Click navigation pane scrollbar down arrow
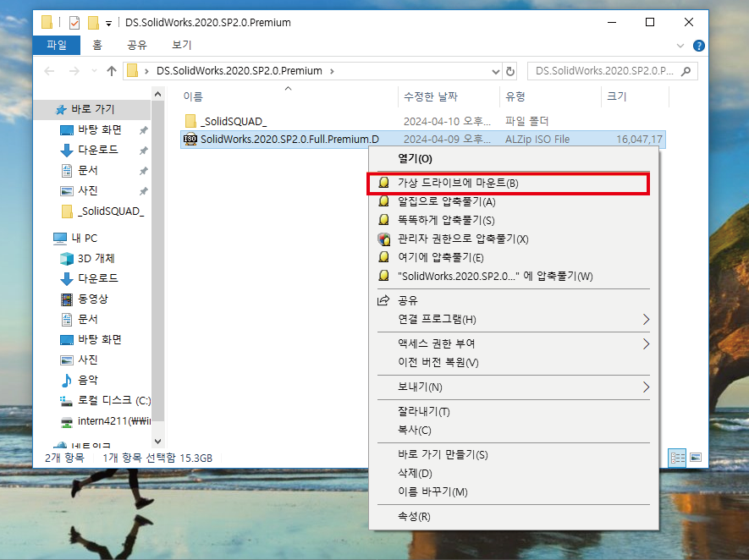The image size is (749, 560). (x=157, y=442)
